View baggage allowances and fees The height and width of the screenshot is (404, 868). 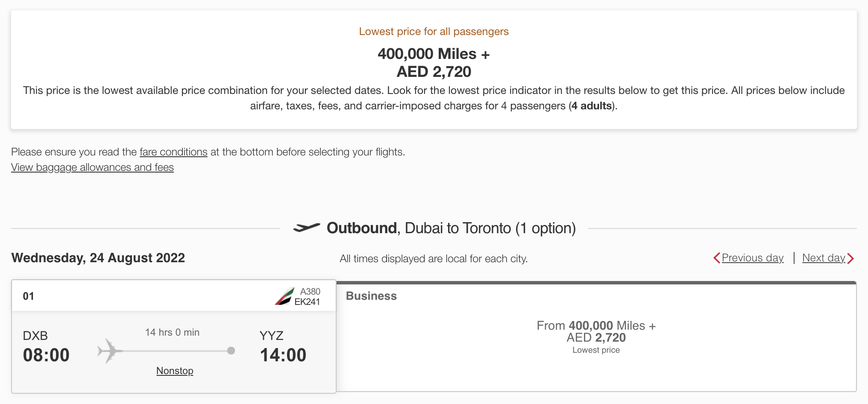point(92,167)
